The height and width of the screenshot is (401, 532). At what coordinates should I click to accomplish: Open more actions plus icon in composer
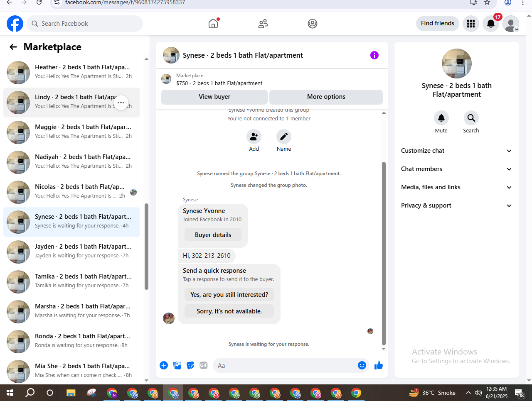click(164, 365)
